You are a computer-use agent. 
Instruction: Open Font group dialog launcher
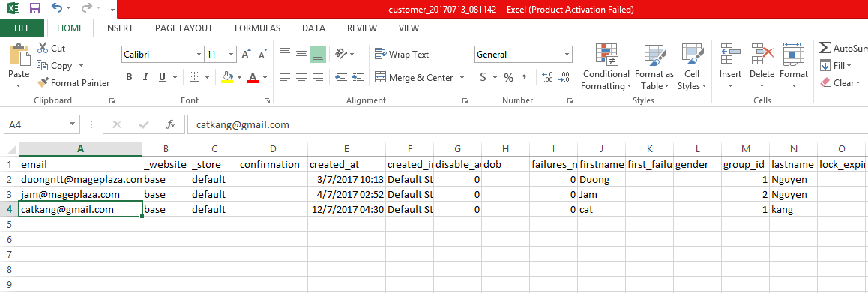267,101
